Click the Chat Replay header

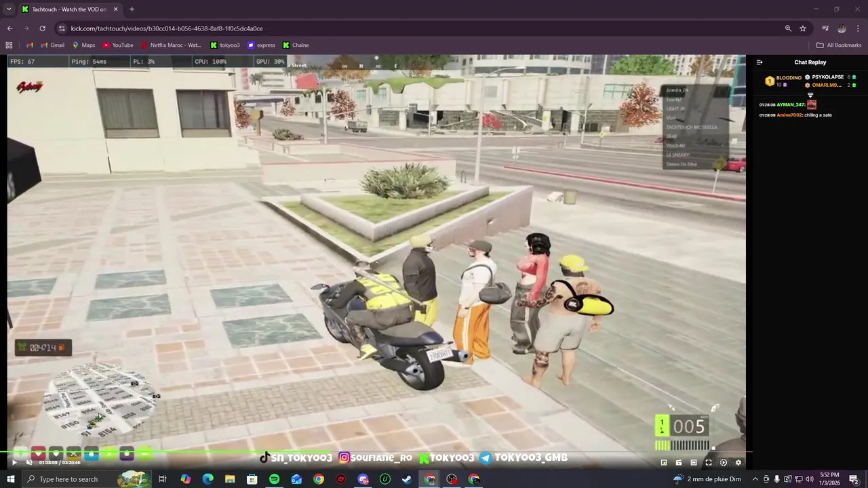point(810,62)
